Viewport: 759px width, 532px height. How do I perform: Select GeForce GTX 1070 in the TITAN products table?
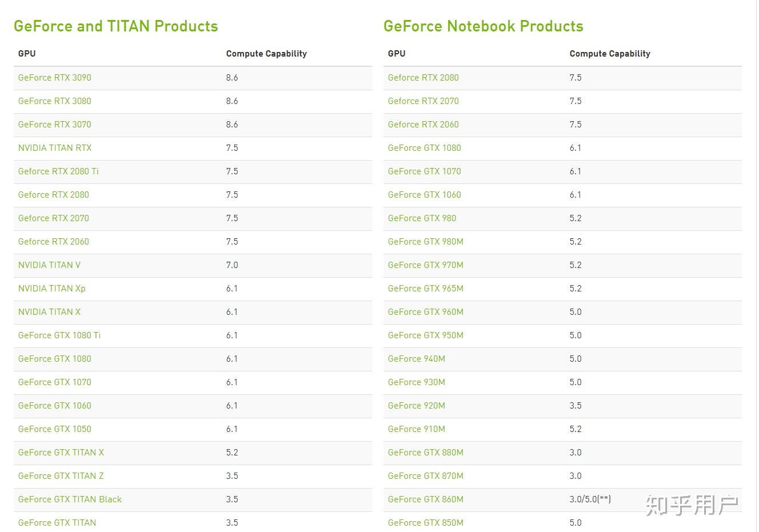(x=55, y=382)
